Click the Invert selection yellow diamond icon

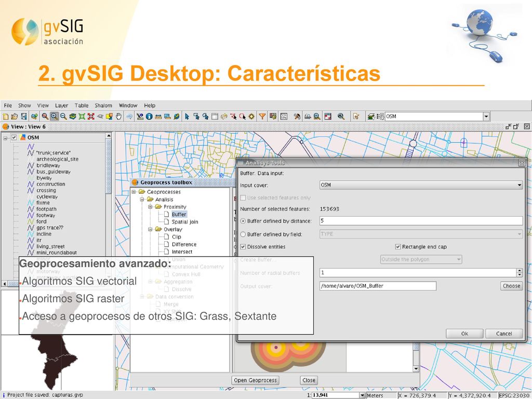(x=251, y=116)
